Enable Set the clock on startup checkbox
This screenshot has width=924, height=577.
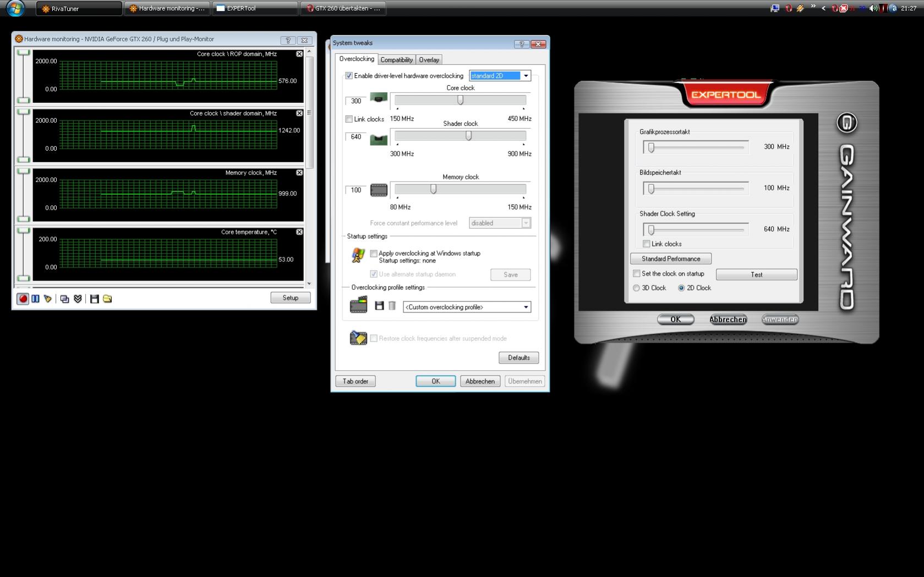tap(637, 273)
